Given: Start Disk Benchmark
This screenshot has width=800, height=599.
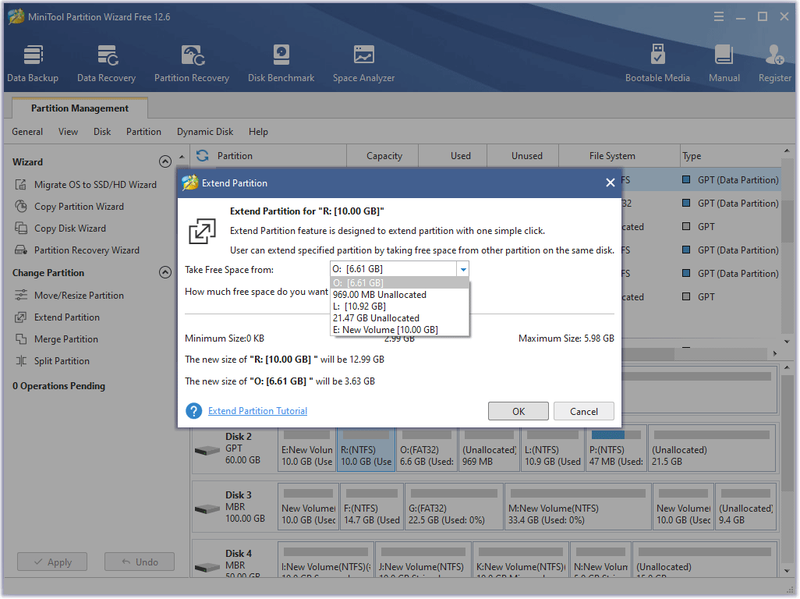Looking at the screenshot, I should 281,63.
